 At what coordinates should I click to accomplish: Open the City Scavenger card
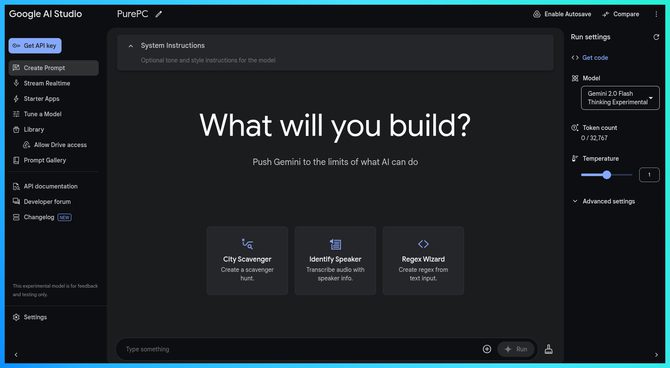tap(247, 261)
